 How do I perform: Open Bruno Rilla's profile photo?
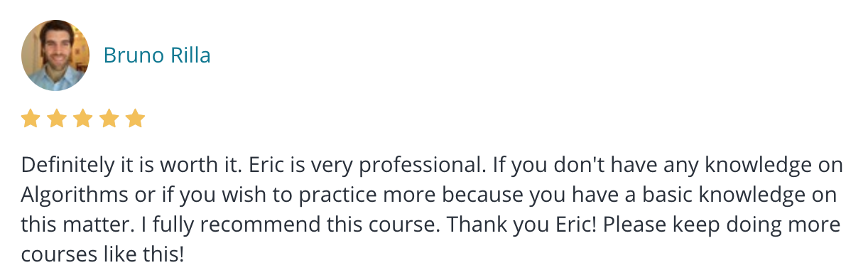pyautogui.click(x=55, y=55)
